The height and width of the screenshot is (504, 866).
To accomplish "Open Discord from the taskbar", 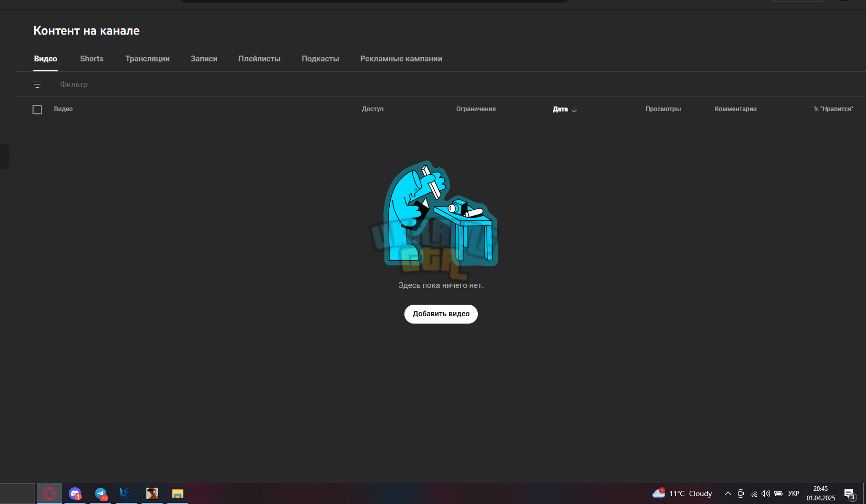I will coord(75,494).
